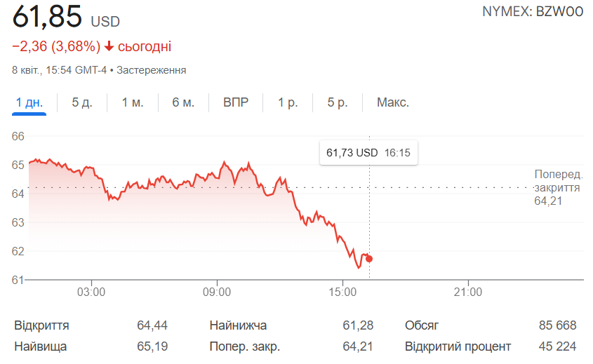Select the ВПР year-to-date tab

coord(236,102)
